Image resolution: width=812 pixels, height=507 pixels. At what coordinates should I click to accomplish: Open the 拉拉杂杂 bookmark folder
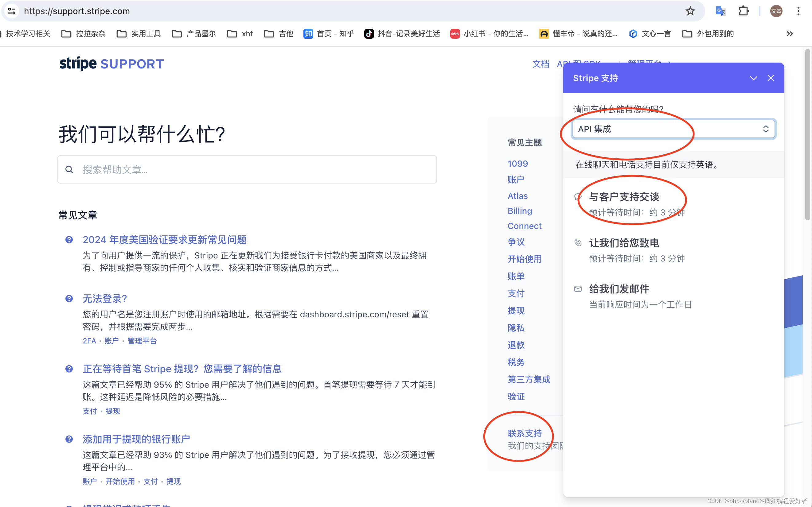tap(84, 33)
